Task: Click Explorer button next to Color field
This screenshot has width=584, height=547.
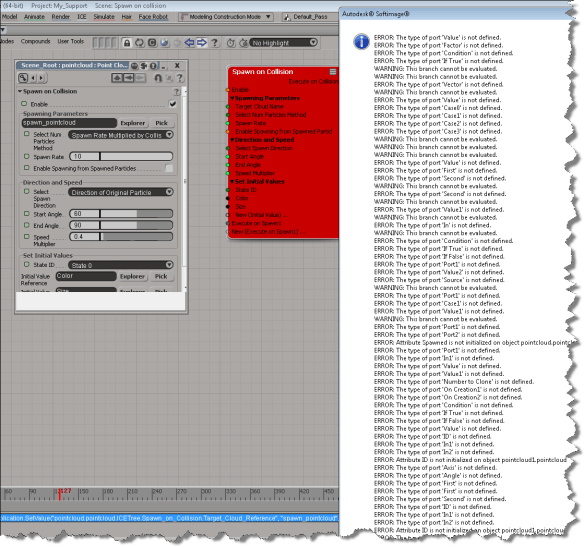Action: (132, 277)
